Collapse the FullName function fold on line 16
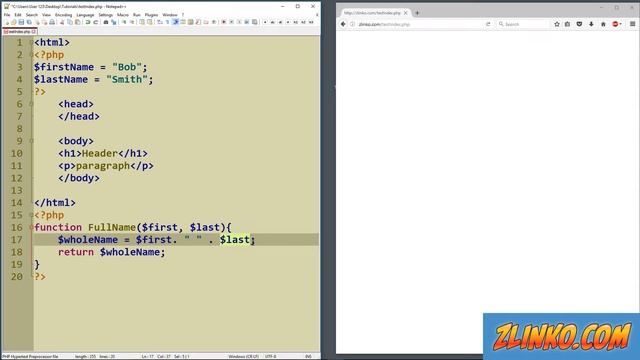 (x=31, y=227)
